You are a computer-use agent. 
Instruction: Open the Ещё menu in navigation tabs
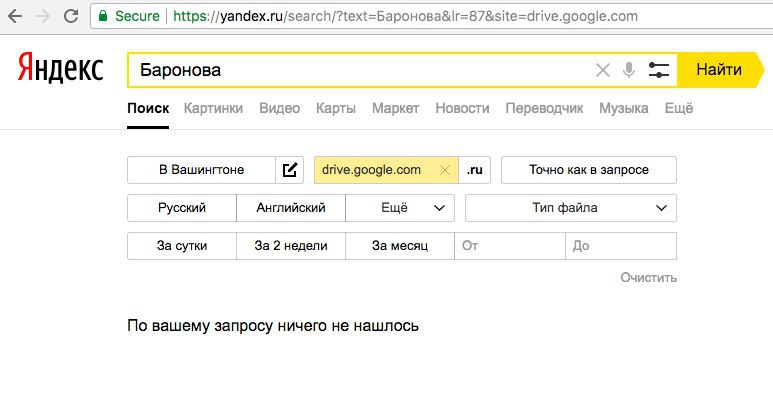[679, 108]
